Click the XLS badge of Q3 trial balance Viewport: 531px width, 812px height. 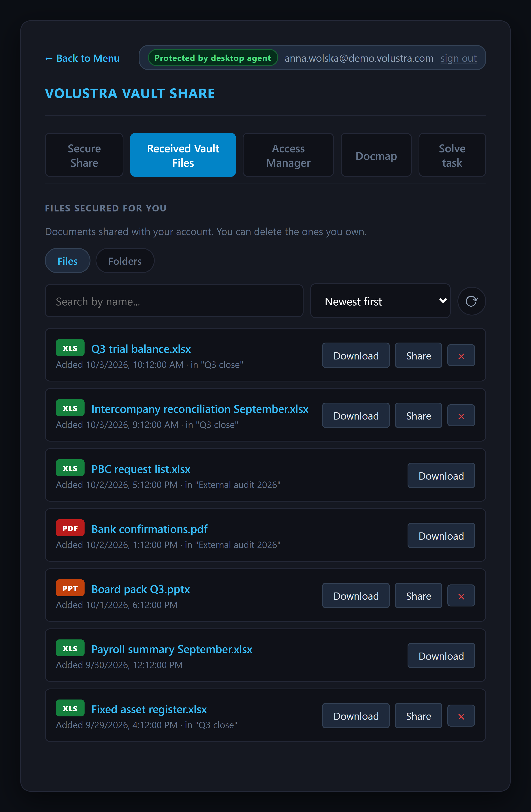coord(70,348)
